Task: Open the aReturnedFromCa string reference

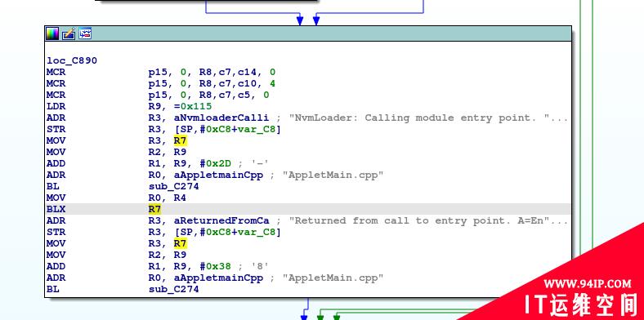Action: (x=221, y=220)
